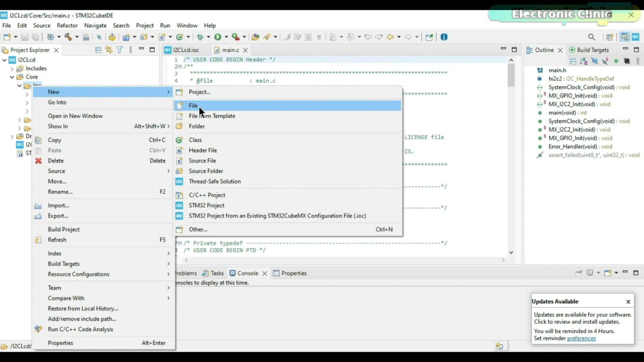Click the Display Selected Console monitor icon
This screenshot has width=644, height=362.
[x=590, y=273]
